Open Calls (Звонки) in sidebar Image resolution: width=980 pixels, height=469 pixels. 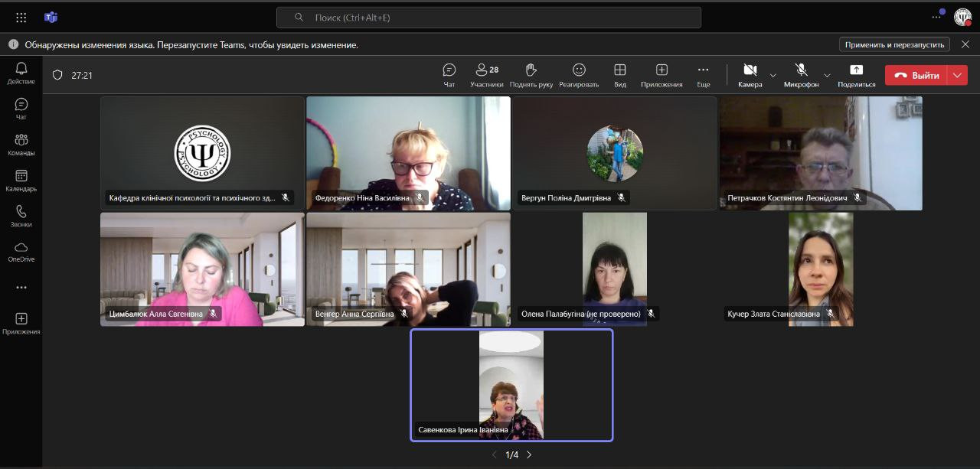21,217
